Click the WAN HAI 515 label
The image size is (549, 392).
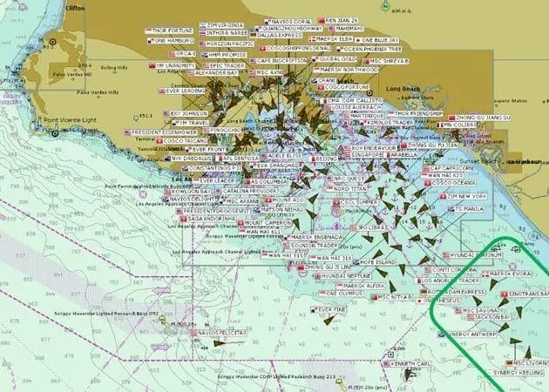pyautogui.click(x=282, y=256)
